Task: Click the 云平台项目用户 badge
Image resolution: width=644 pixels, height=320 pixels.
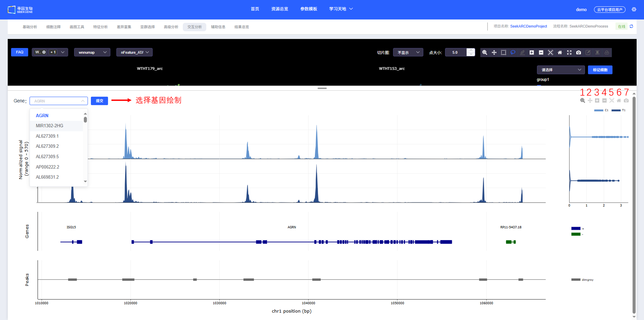Action: point(609,10)
